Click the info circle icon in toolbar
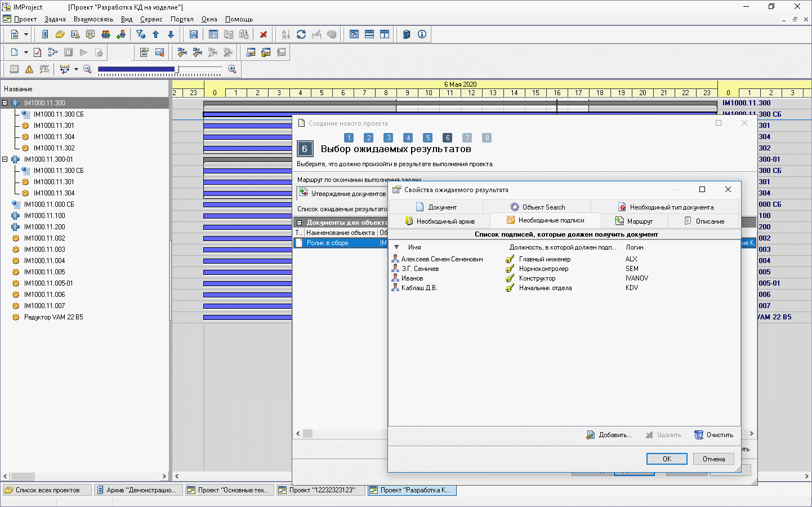Screen dimensions: 812x507 pyautogui.click(x=422, y=34)
